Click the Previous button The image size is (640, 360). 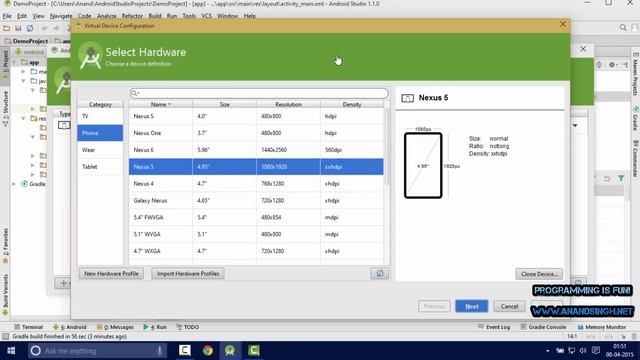[434, 306]
